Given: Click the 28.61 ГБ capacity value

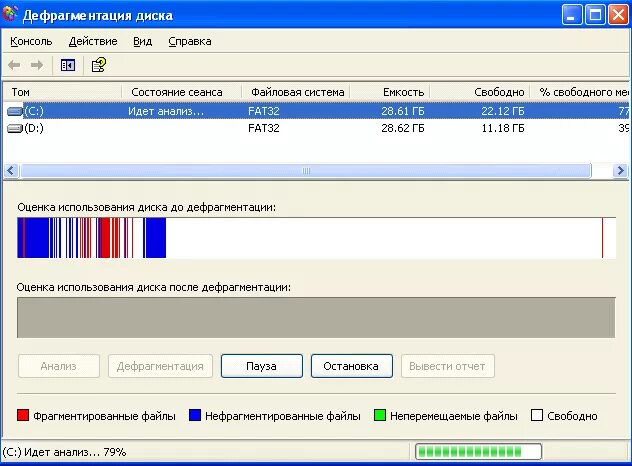Looking at the screenshot, I should 403,111.
